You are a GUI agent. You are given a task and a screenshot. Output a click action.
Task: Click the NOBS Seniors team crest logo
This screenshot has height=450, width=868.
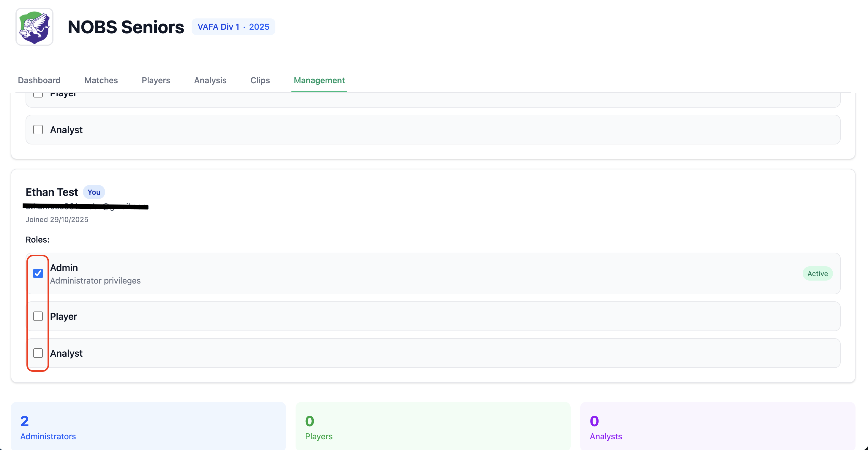(34, 27)
